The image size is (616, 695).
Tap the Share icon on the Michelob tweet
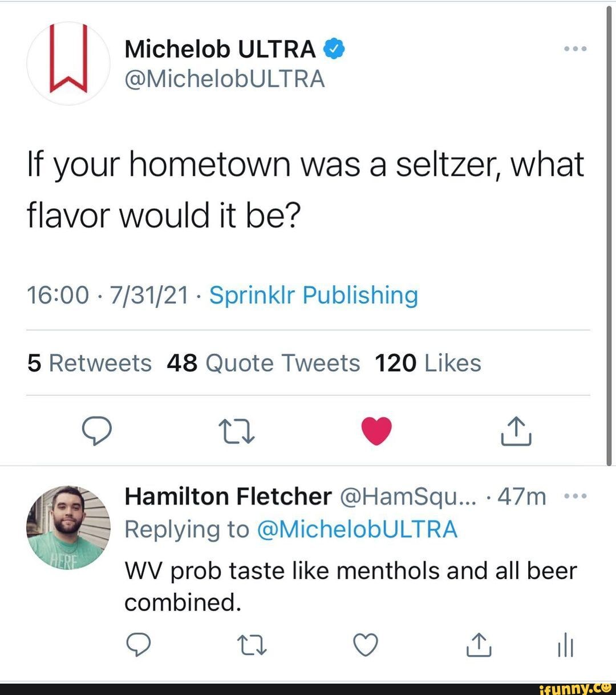516,431
